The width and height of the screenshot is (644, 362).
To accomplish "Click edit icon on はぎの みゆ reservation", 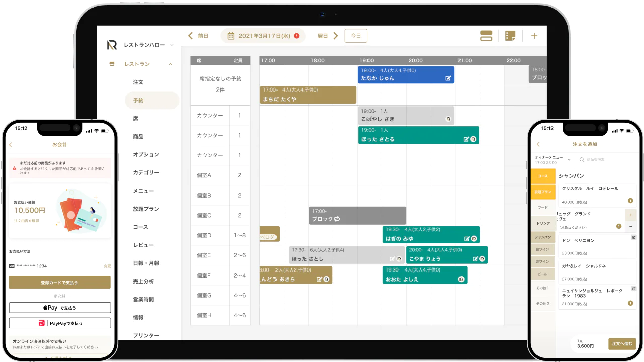I will [467, 239].
